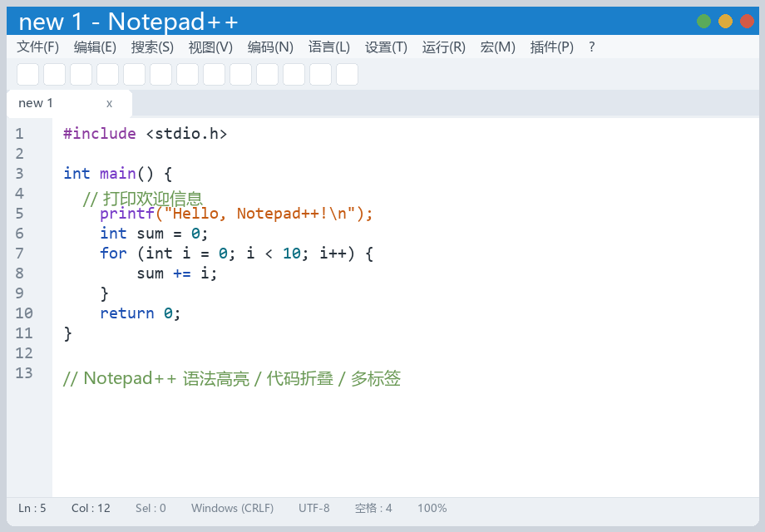Click the '// 打印欢迎信息' comment
This screenshot has height=532, width=765.
coord(142,199)
